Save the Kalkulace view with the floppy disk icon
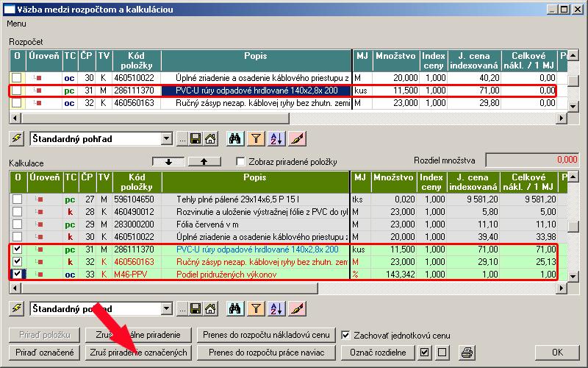 pos(195,309)
